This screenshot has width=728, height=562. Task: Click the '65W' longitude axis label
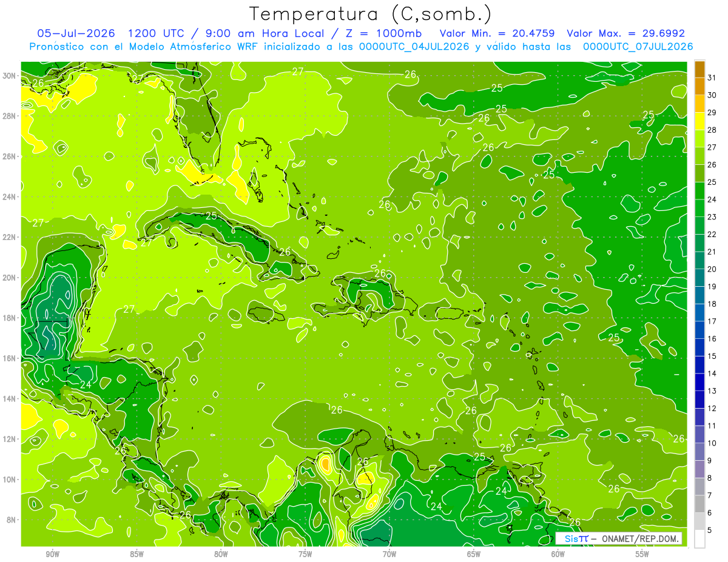tap(474, 554)
